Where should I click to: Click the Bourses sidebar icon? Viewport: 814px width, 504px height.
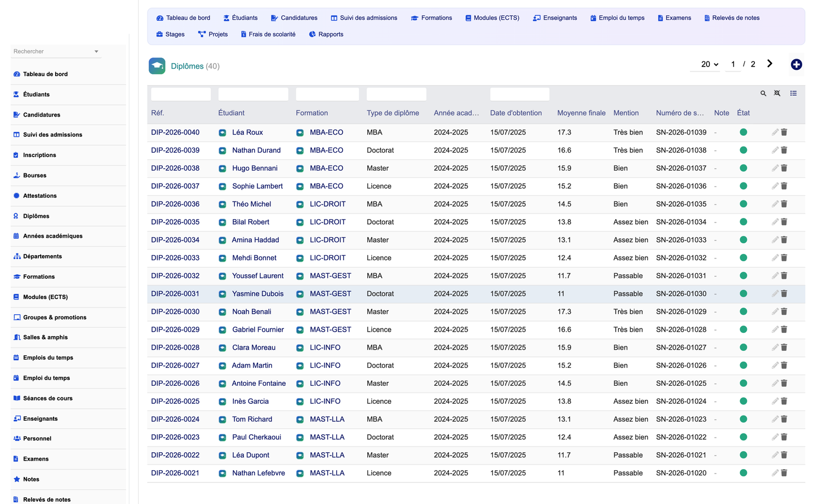(x=16, y=176)
